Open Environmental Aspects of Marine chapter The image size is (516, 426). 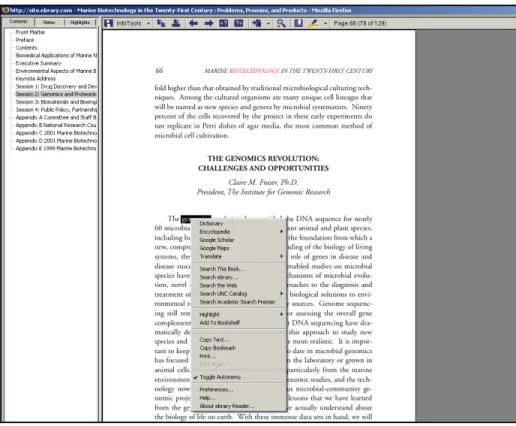click(x=56, y=71)
